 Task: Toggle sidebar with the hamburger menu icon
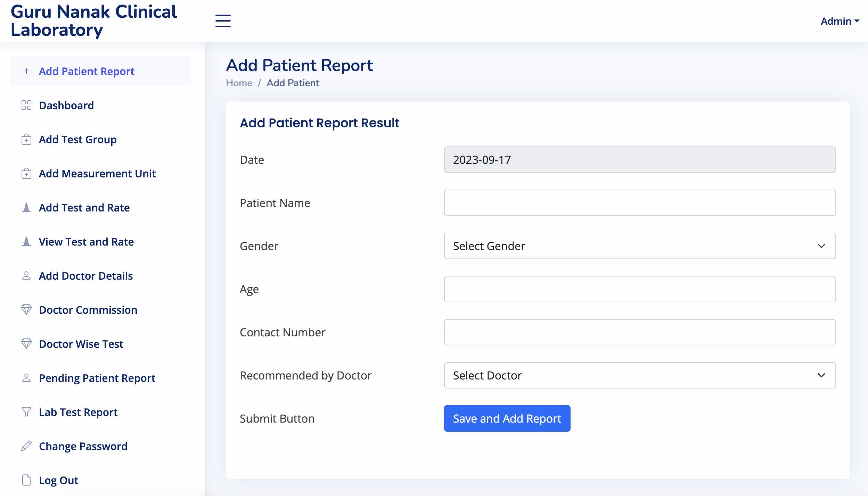(223, 21)
